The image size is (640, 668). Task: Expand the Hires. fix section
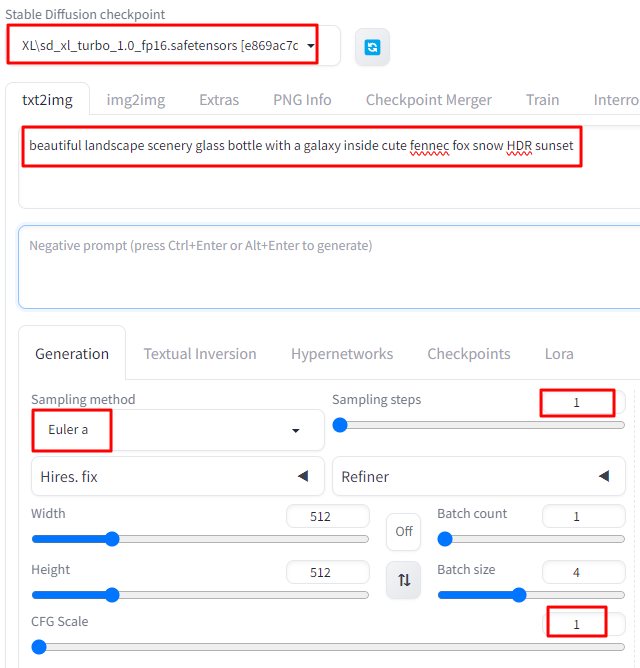(x=178, y=476)
